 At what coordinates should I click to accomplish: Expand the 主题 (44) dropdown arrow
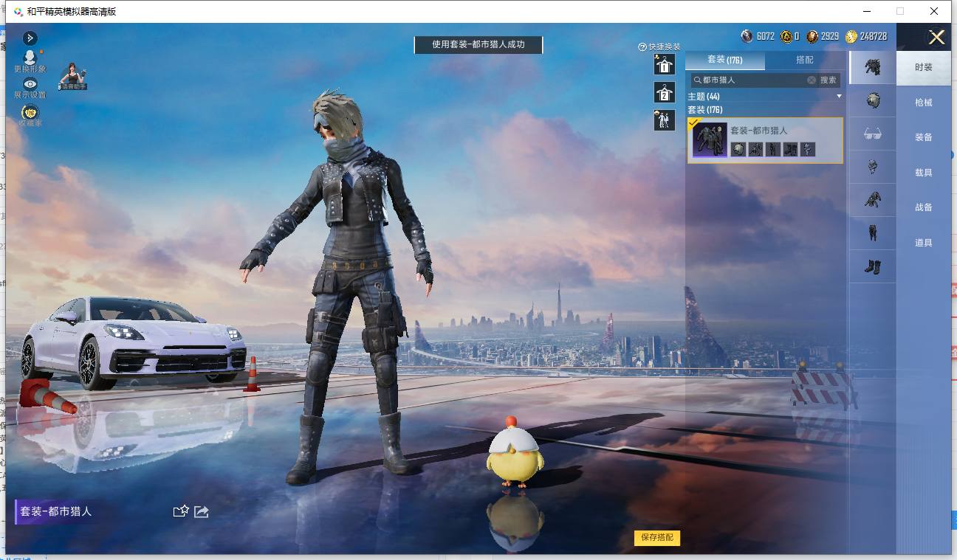(x=839, y=97)
